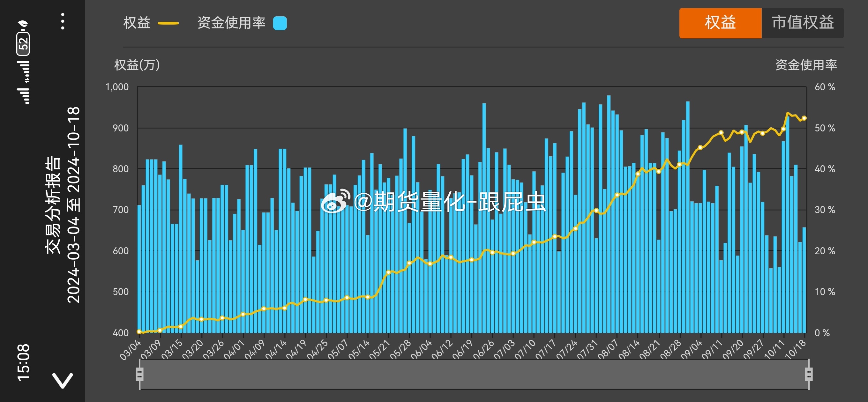Viewport: 868px width, 402px height.
Task: Tap the 09/04 x-axis date label
Action: pos(691,350)
